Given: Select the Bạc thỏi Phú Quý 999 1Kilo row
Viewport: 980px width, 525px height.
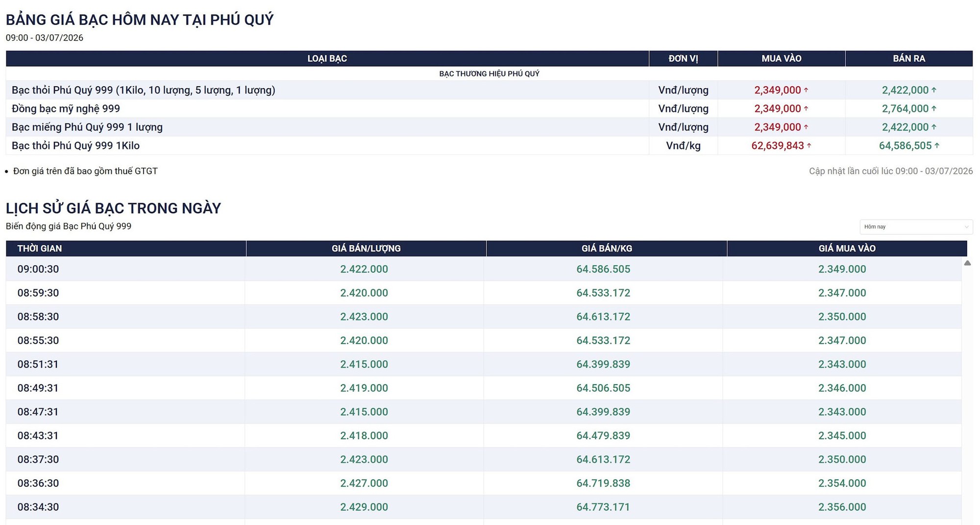Looking at the screenshot, I should [x=489, y=146].
